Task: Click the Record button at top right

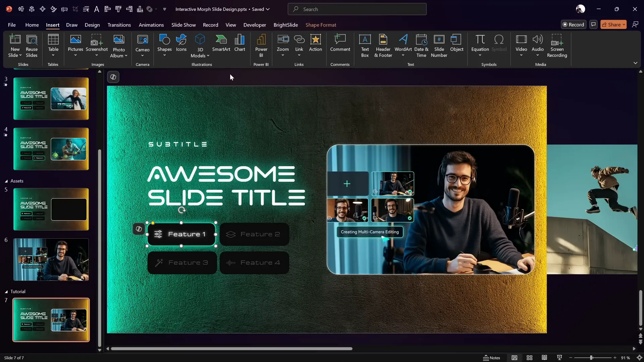Action: 573,24
